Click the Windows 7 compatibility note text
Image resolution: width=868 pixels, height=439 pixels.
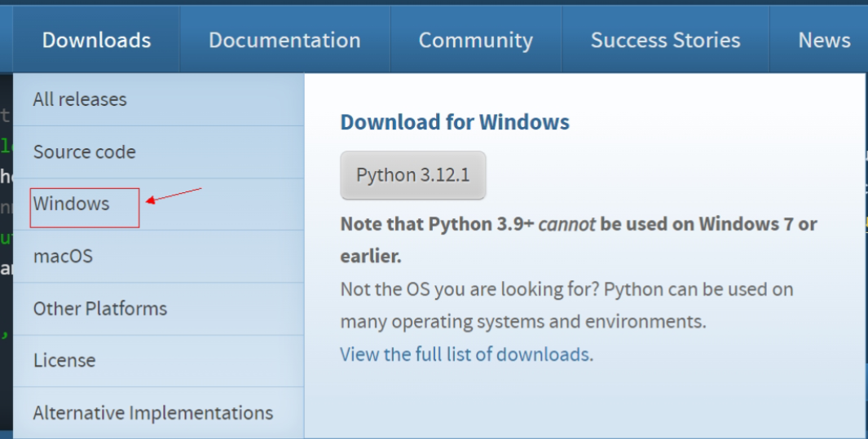(x=579, y=240)
